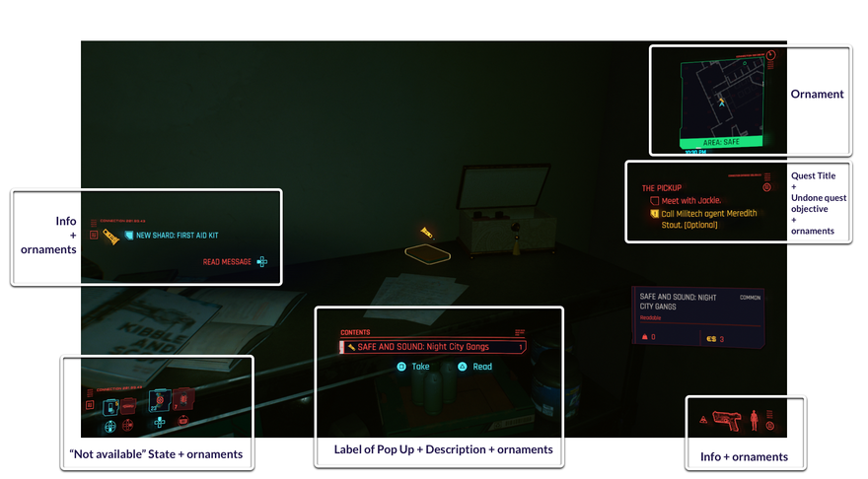The image size is (868, 479).
Task: Click the red standing figure stance icon
Action: pos(754,421)
